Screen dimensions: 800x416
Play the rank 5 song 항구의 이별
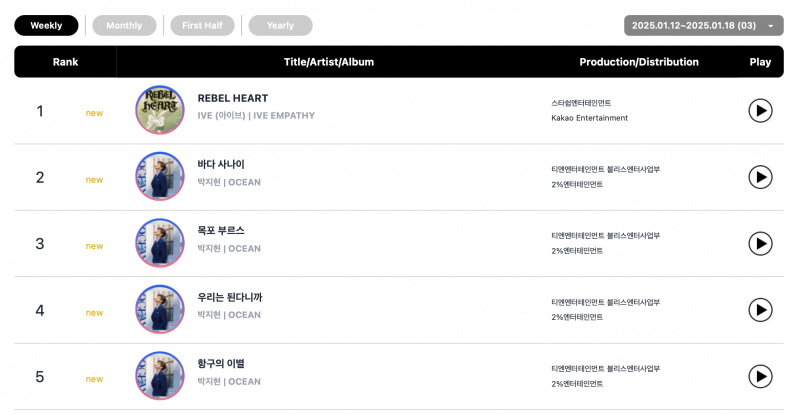(x=760, y=377)
